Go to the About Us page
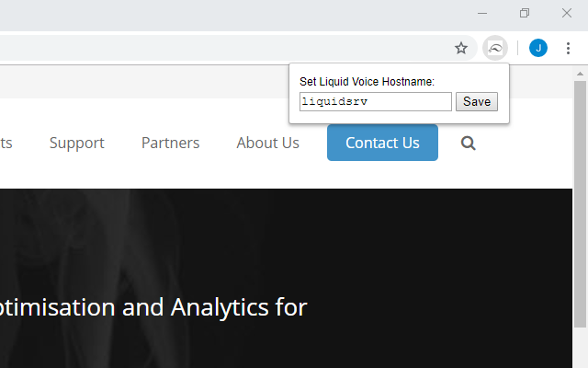 coord(267,143)
